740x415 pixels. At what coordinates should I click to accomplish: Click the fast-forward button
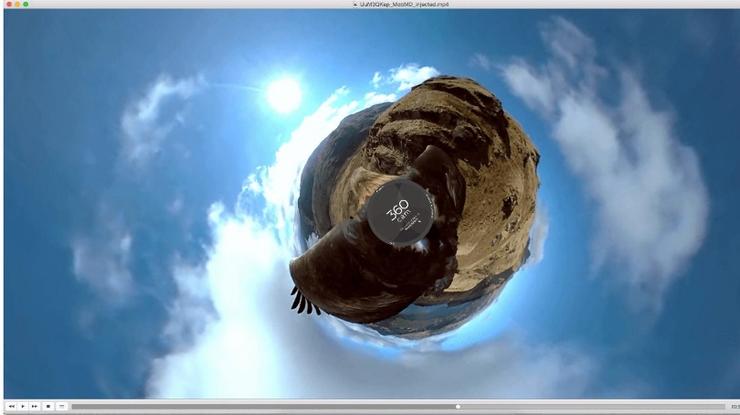[x=34, y=406]
